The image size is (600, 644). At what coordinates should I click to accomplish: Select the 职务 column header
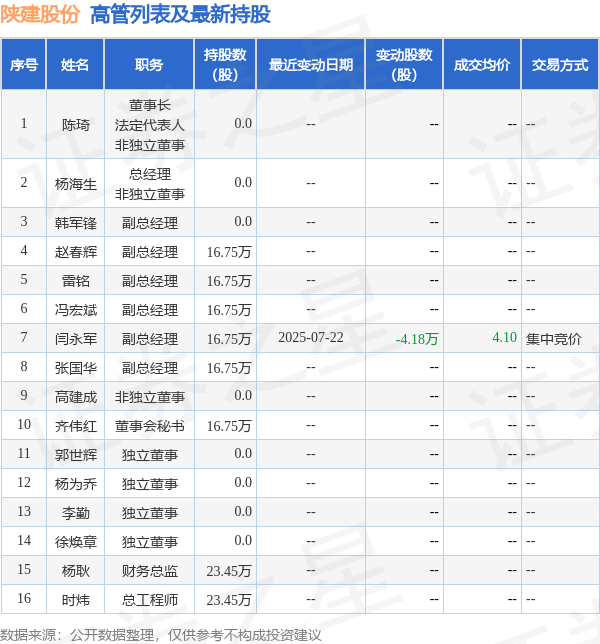149,64
